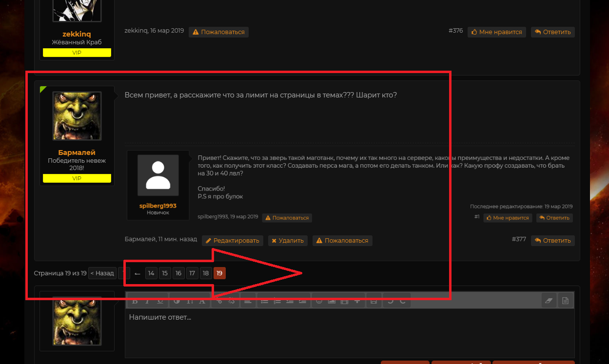Image resolution: width=609 pixels, height=364 pixels.
Task: Click the save draft floppy icon
Action: (x=373, y=301)
